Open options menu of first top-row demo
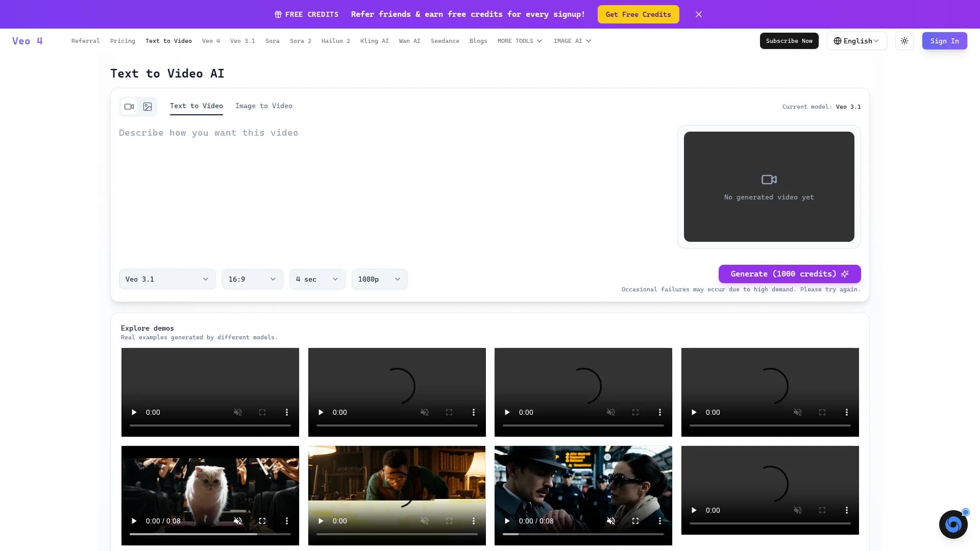Image resolution: width=980 pixels, height=551 pixels. click(x=287, y=412)
